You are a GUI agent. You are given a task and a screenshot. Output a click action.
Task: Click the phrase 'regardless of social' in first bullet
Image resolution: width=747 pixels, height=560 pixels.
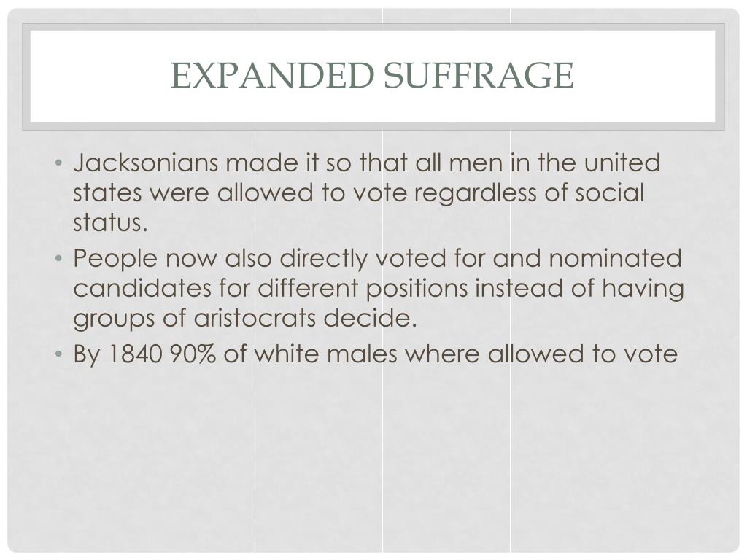tap(529, 194)
